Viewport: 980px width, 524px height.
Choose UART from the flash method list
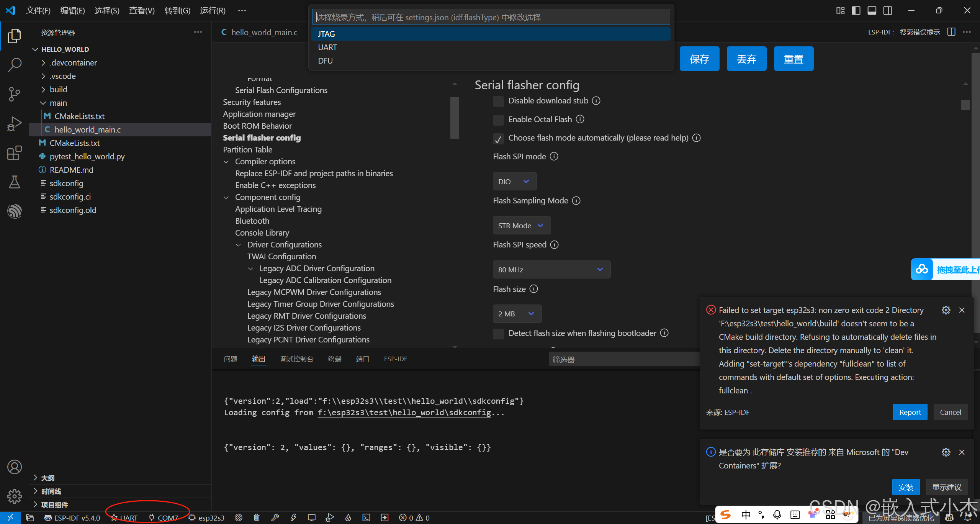327,47
